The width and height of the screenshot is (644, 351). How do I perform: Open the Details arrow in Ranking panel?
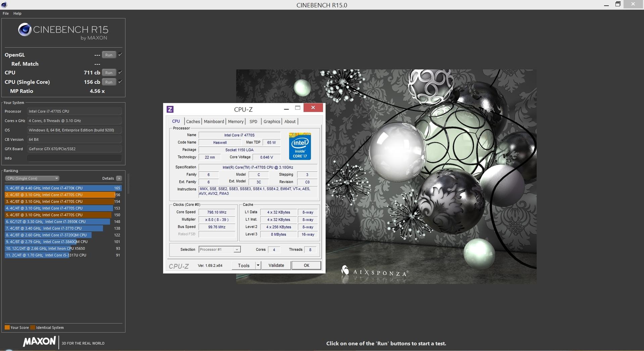tap(119, 178)
